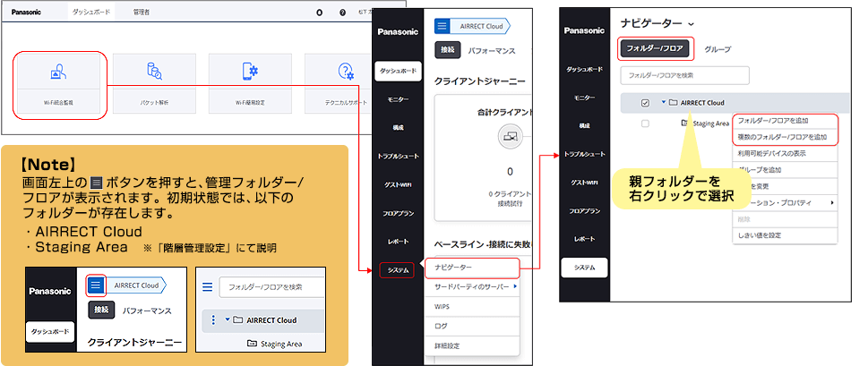Select the パフォーマンス tab in the middle panel
Screen dimensions: 868x366
click(x=492, y=50)
